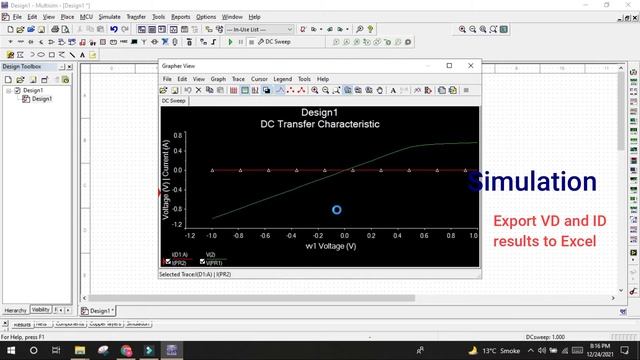The height and width of the screenshot is (360, 640).
Task: Click the vertical scrollbar of the design canvas
Action: click(621, 111)
